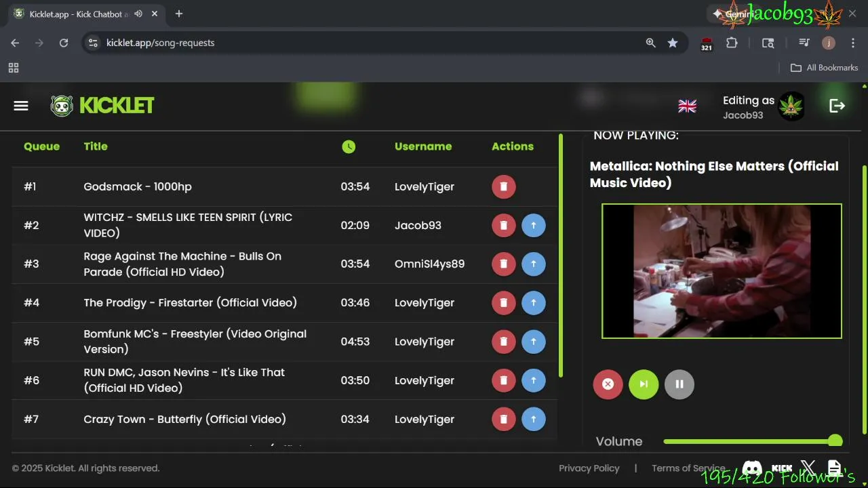868x488 pixels.
Task: Delete The Prodigy - Firestarter request
Action: click(x=503, y=302)
